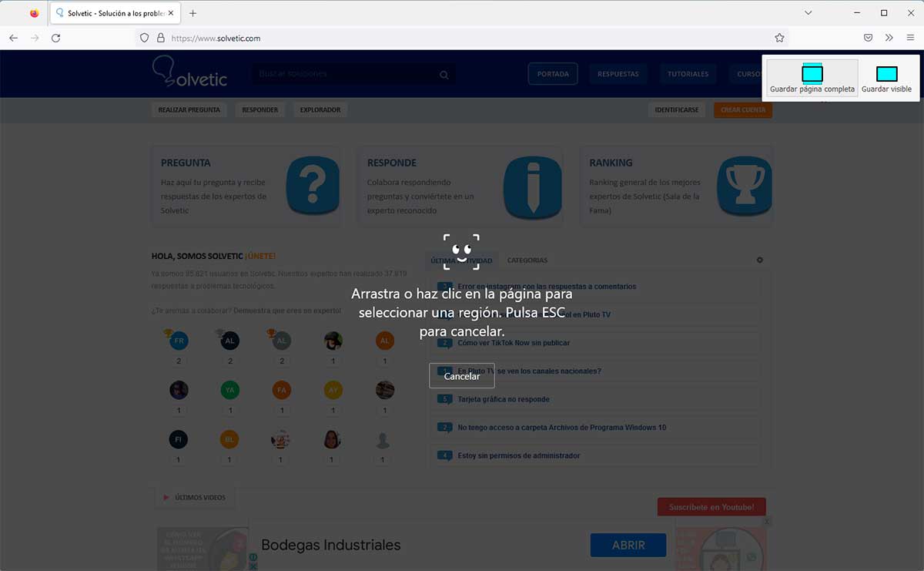924x571 pixels.
Task: Open the tracking protection shield icon
Action: tap(144, 38)
